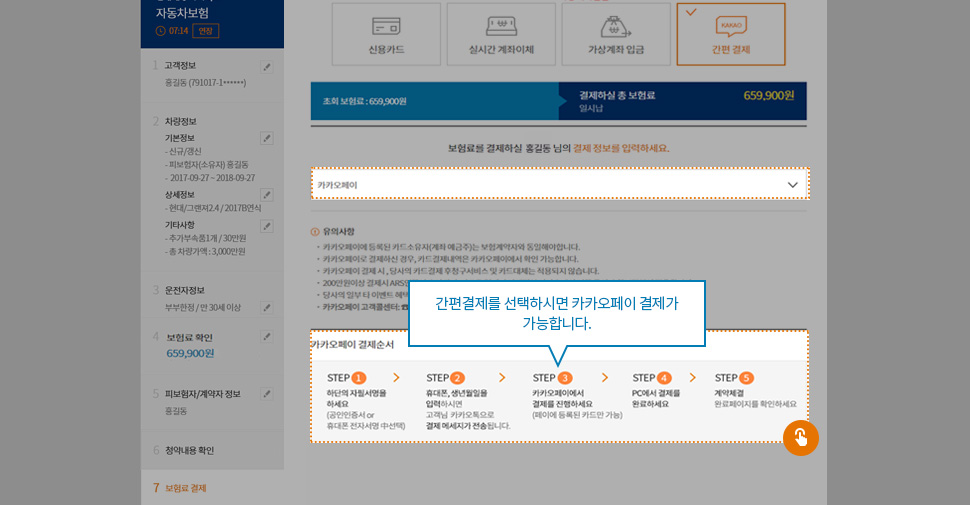Click the clock icon beside 07:14
Screen dimensions: 970x505
pos(160,30)
